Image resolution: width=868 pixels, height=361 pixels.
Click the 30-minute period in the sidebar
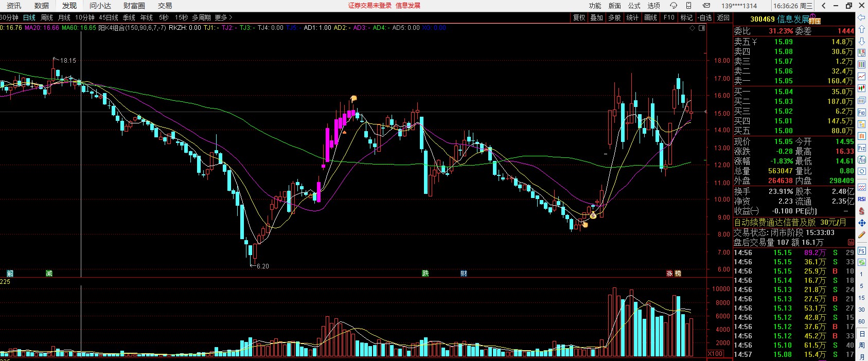[x=862, y=310]
